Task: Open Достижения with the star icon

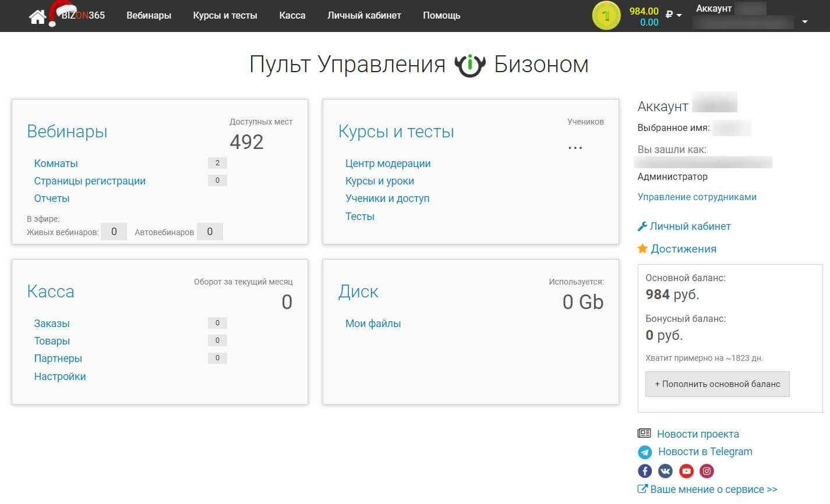Action: pos(683,249)
